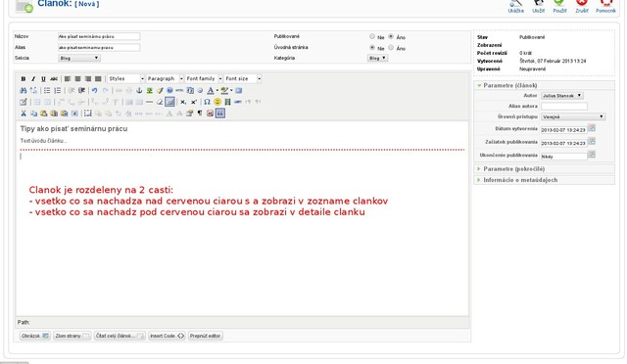Focus the Alias autora field
The image size is (627, 364).
tap(564, 107)
